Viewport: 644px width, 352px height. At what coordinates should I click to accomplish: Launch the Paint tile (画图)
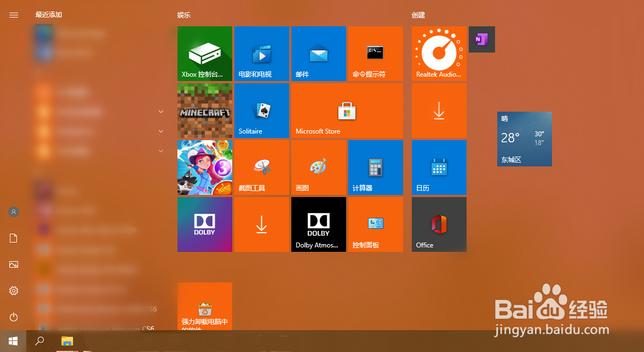pos(319,168)
